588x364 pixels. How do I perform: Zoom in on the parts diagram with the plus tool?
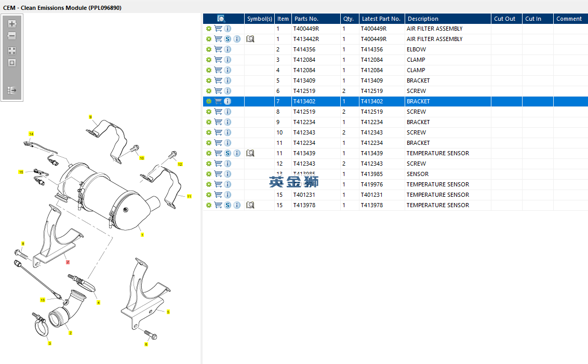pyautogui.click(x=12, y=24)
